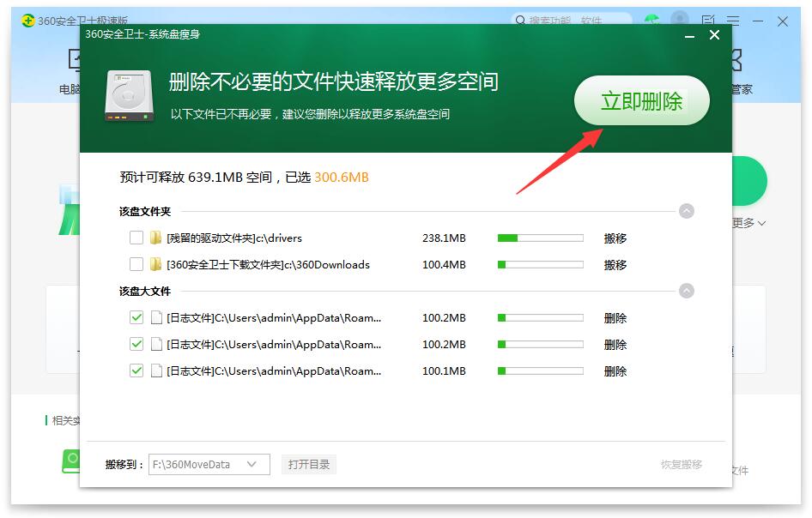Click the 100.4MB size value
This screenshot has width=812, height=518.
[444, 264]
